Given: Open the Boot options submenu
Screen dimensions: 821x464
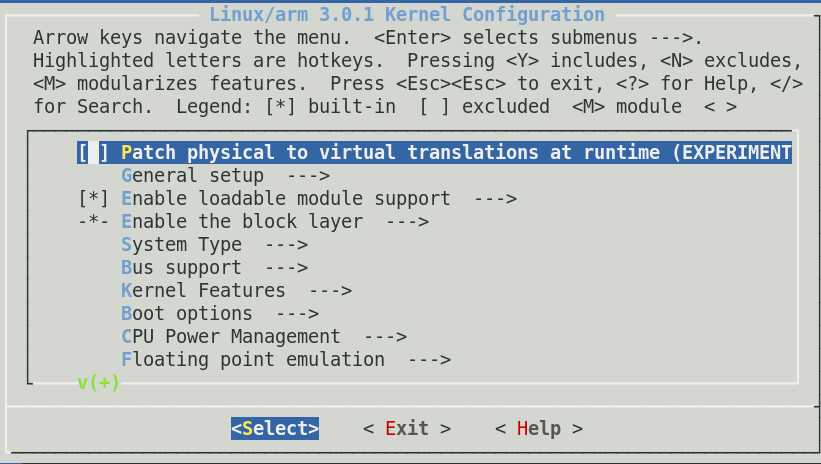Looking at the screenshot, I should 220,314.
